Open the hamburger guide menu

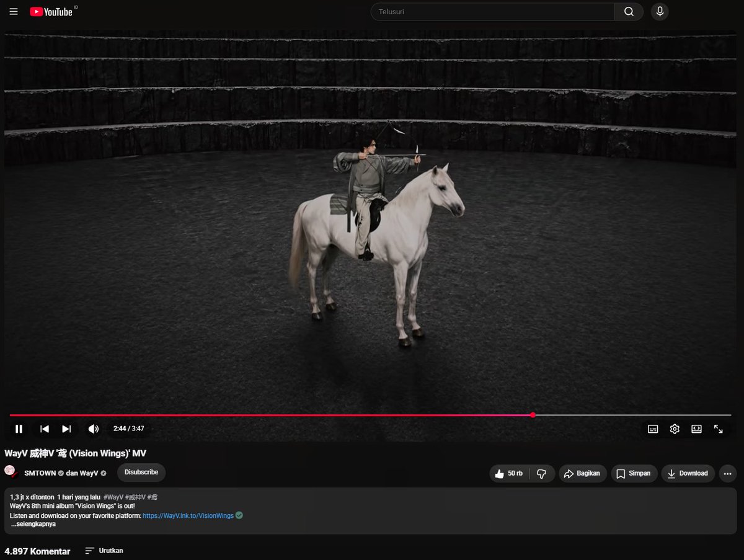[x=14, y=12]
